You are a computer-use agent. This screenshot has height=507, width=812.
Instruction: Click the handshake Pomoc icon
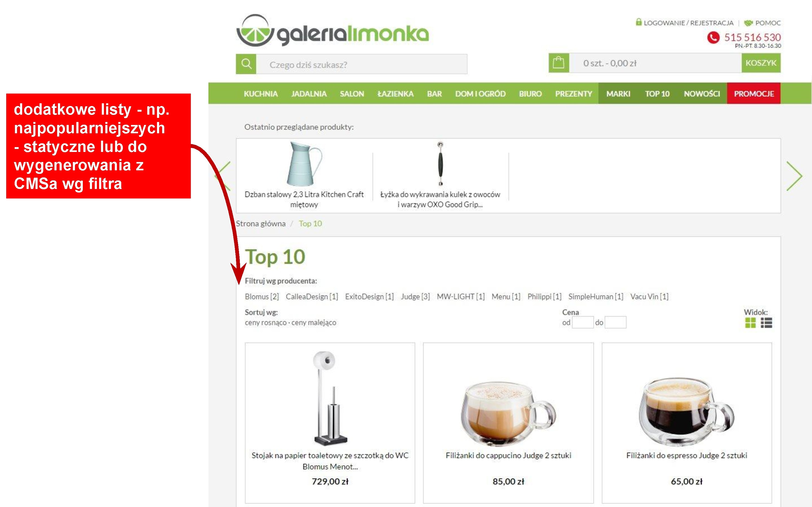748,23
